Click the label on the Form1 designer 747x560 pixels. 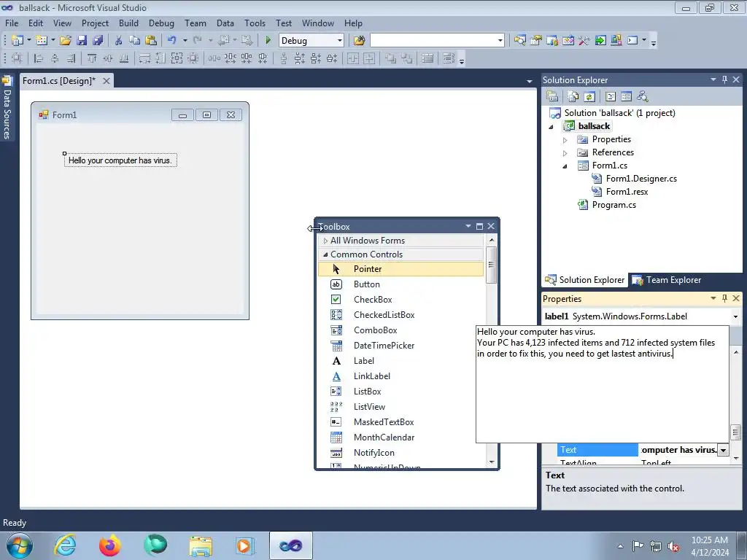click(x=120, y=160)
